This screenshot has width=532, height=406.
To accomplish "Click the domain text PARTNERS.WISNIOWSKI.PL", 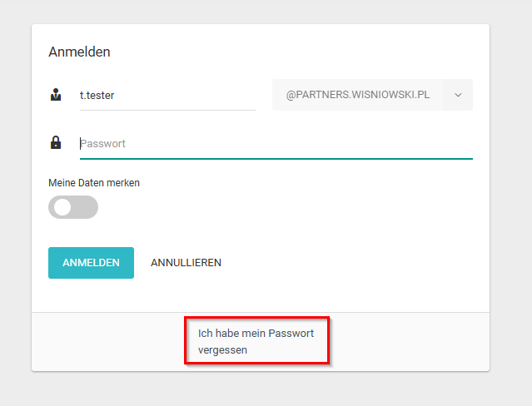I will click(362, 95).
